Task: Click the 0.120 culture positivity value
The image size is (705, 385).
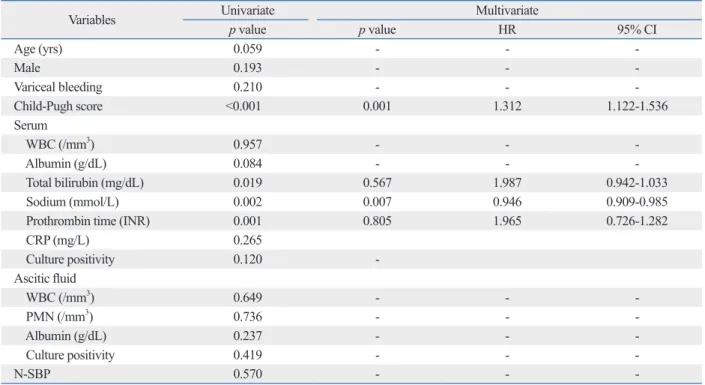Action: click(x=247, y=260)
